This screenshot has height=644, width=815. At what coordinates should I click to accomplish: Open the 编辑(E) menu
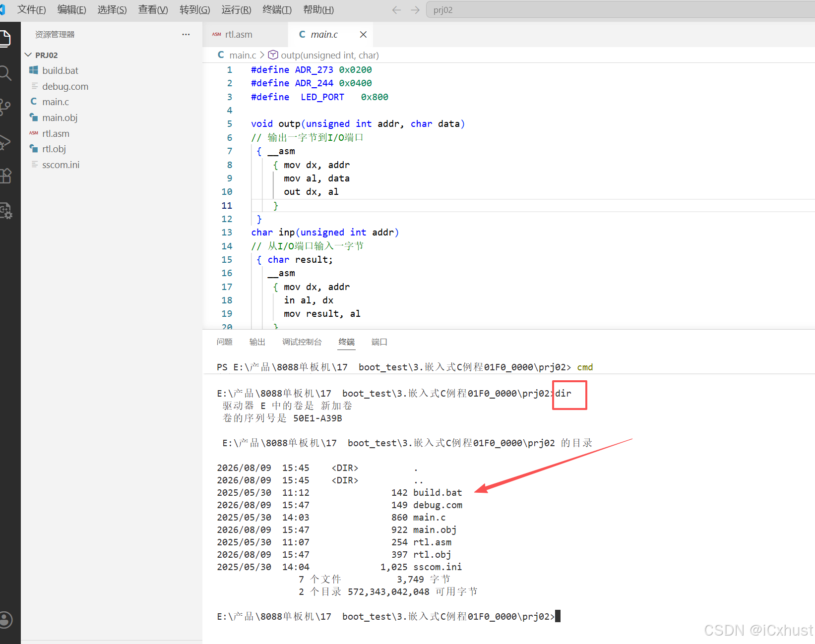71,10
